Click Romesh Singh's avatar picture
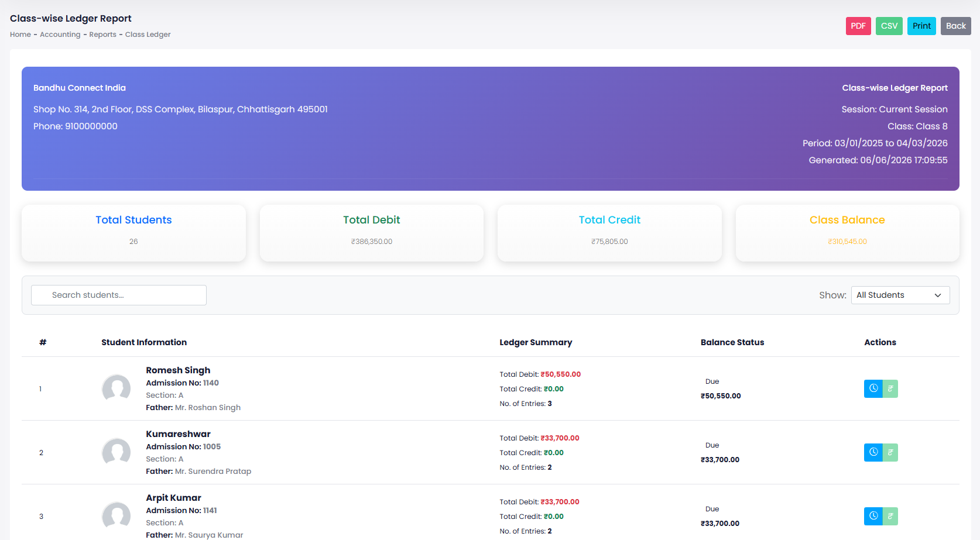Viewport: 980px width, 540px height. click(116, 388)
